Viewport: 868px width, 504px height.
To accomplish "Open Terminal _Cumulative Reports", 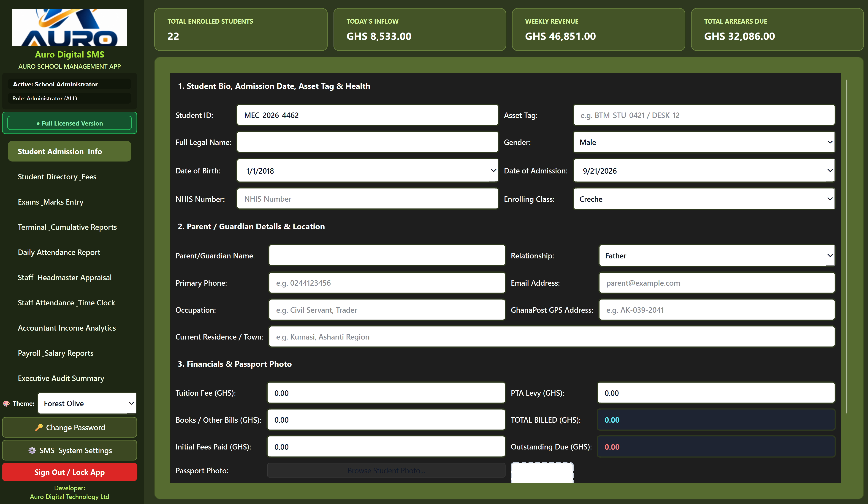I will [70, 227].
